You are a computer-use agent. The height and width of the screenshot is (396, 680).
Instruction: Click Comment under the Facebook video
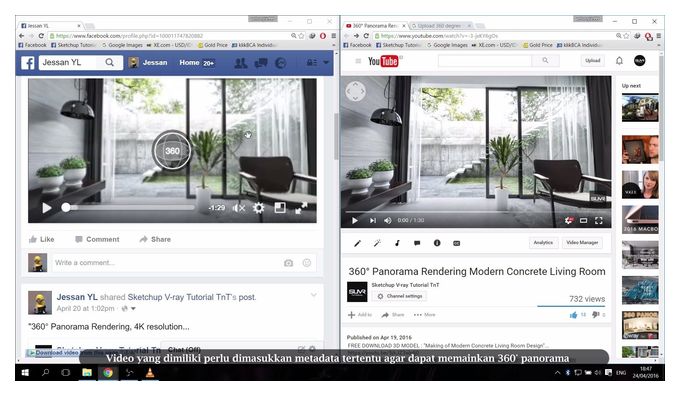(x=97, y=239)
